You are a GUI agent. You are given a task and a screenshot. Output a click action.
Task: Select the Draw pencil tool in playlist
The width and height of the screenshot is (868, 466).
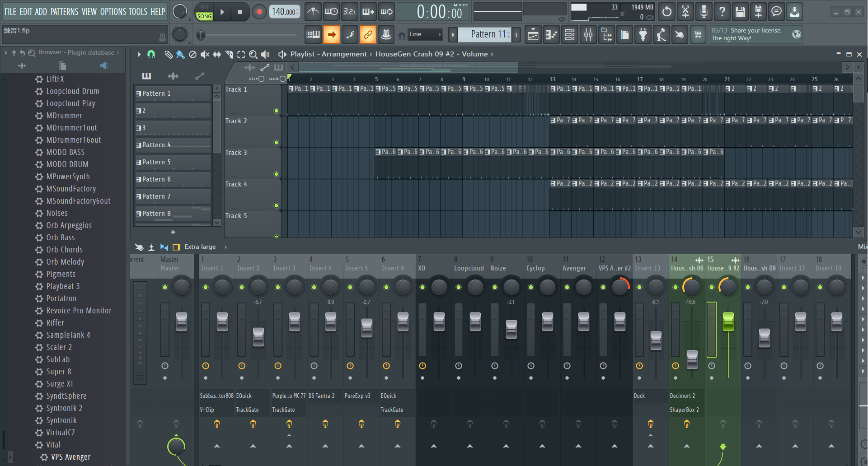168,54
